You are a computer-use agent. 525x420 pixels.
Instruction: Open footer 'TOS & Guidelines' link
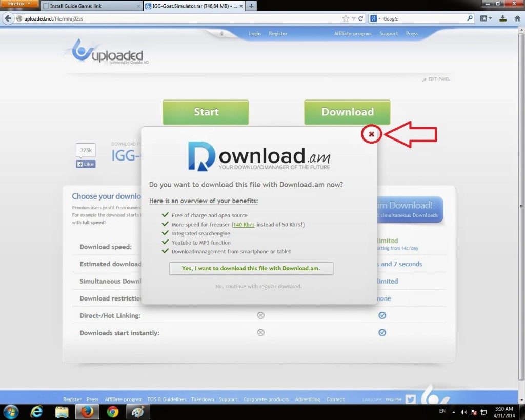click(x=167, y=399)
